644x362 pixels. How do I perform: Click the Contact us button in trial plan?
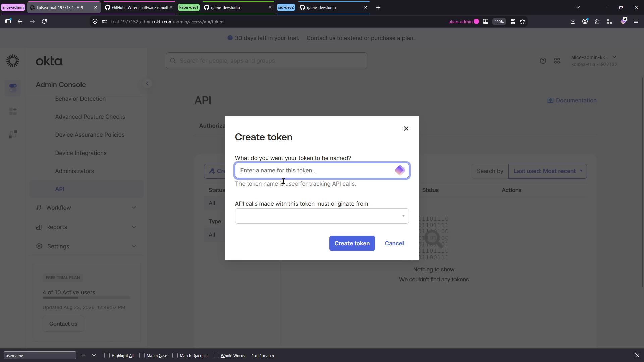tap(63, 324)
